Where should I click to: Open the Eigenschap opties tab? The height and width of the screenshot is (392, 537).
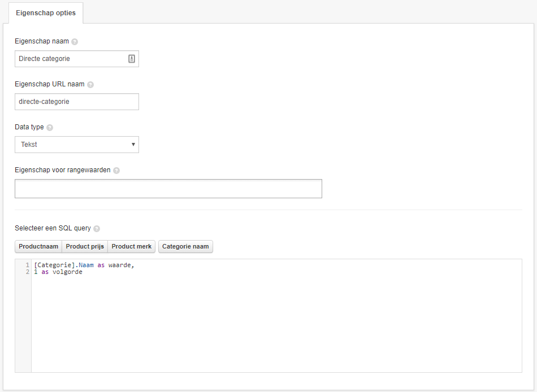pos(46,13)
